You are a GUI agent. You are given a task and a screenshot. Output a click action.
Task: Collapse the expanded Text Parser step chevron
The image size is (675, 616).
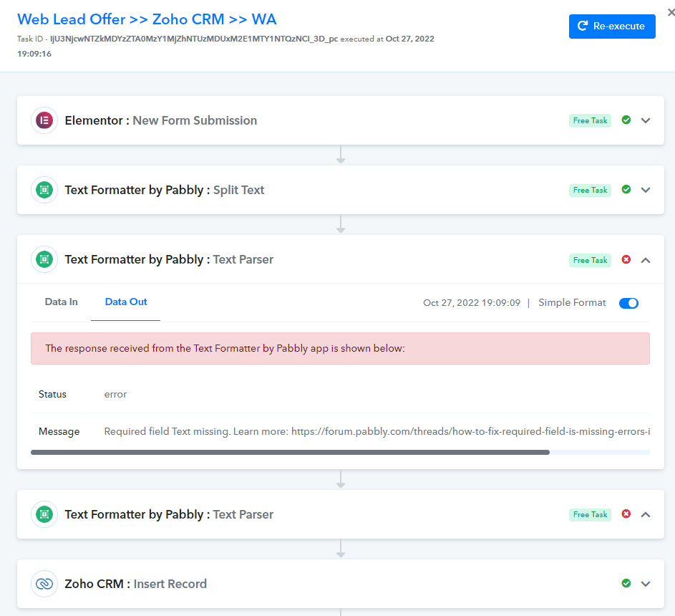[x=646, y=260]
